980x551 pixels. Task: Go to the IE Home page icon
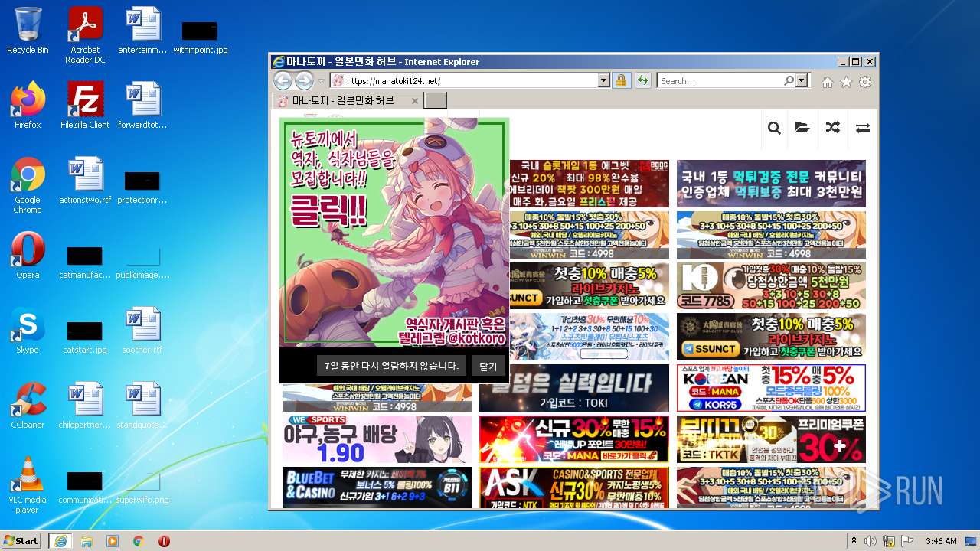828,82
